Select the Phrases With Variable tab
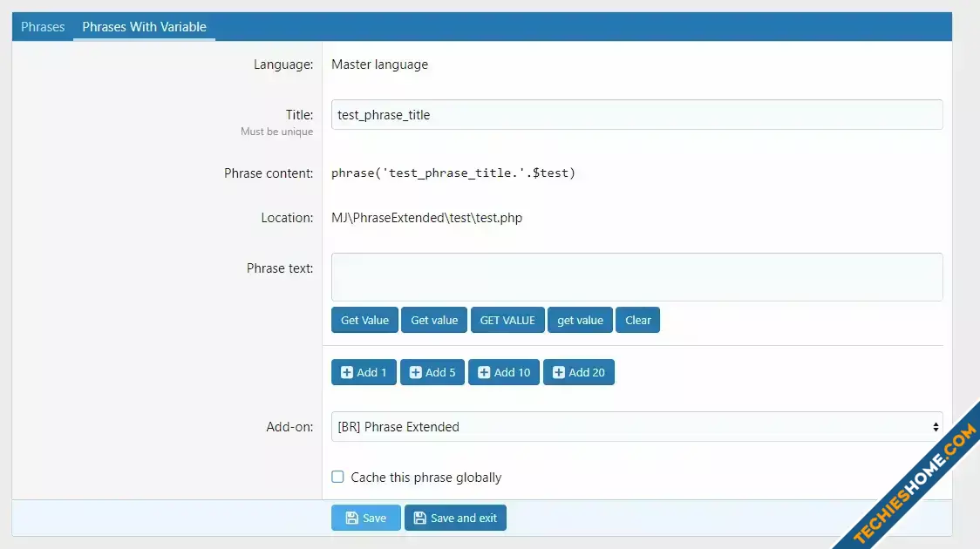This screenshot has width=980, height=549. pos(145,27)
